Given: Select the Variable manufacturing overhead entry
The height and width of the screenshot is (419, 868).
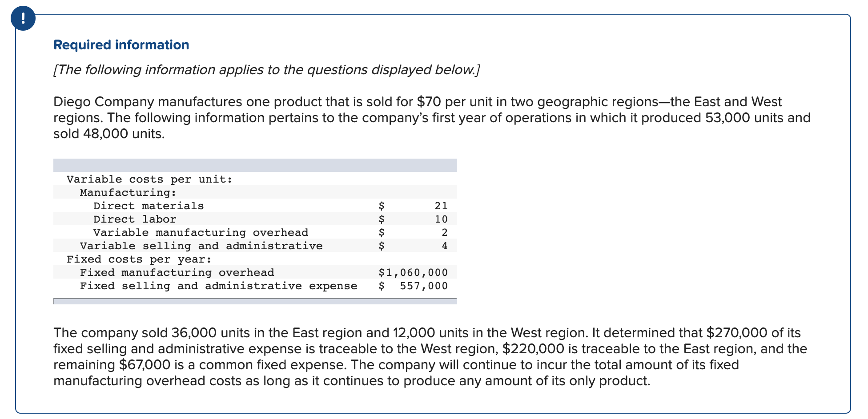Looking at the screenshot, I should tap(200, 232).
